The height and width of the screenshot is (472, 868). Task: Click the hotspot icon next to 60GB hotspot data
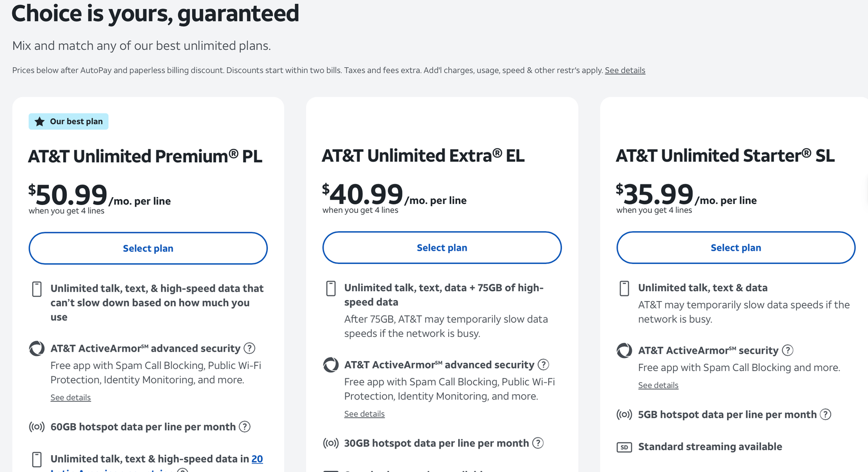tap(36, 427)
